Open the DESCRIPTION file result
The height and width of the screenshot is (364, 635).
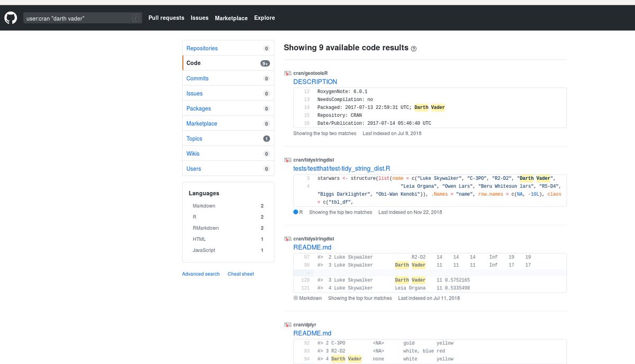tap(315, 82)
